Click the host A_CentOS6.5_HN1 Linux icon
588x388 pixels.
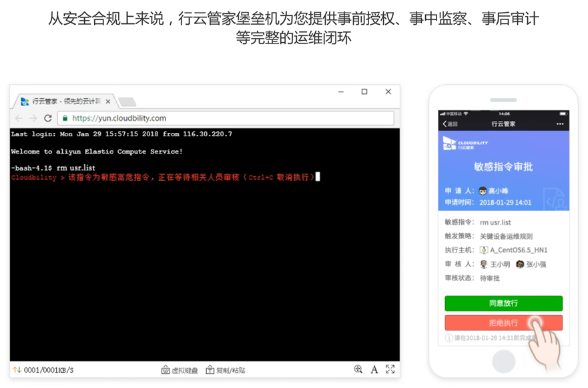click(x=484, y=250)
